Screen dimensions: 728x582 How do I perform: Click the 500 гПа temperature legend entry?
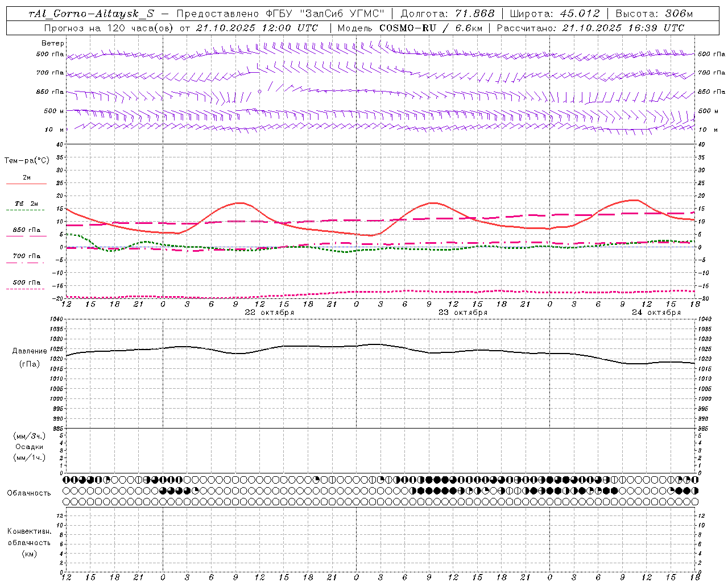[27, 282]
